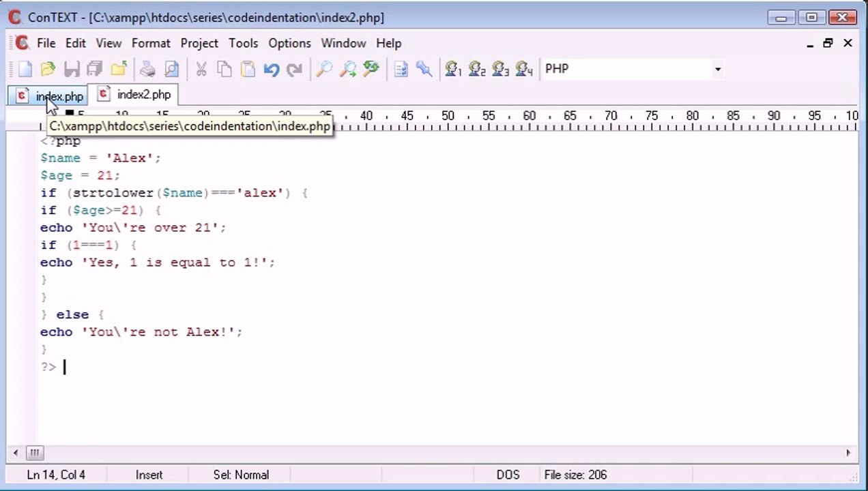Open the Project menu

[x=199, y=43]
